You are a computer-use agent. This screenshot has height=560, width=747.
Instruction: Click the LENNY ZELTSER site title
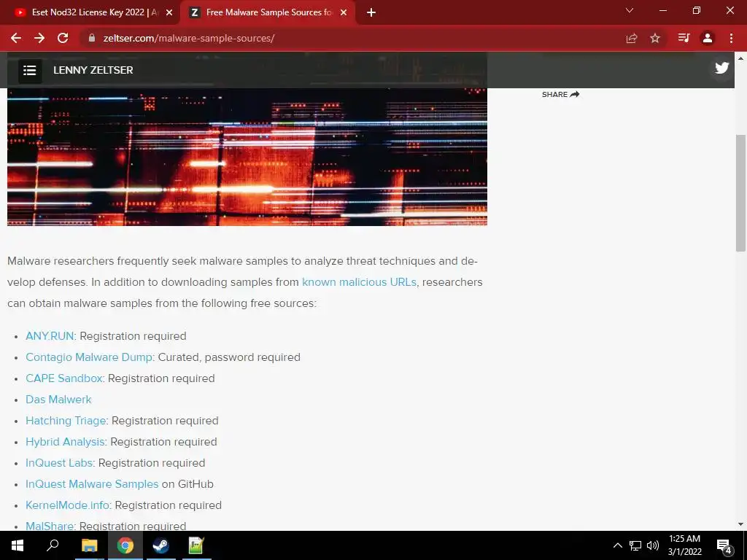tap(93, 70)
